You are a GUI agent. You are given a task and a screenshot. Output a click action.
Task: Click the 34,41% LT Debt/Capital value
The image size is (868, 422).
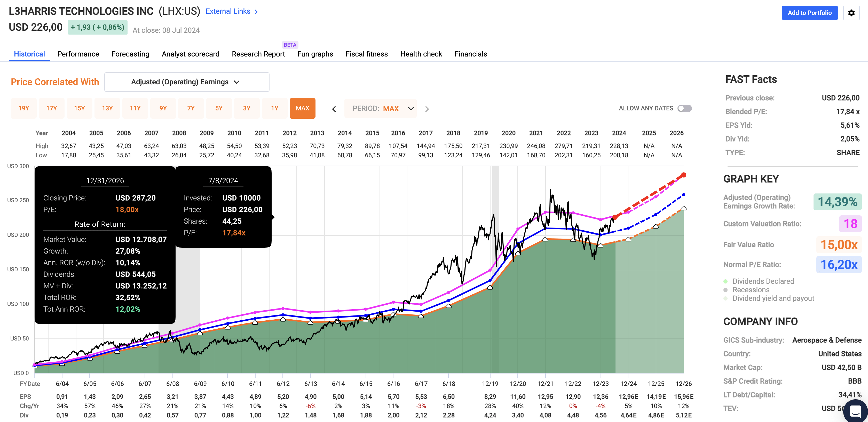pyautogui.click(x=850, y=394)
